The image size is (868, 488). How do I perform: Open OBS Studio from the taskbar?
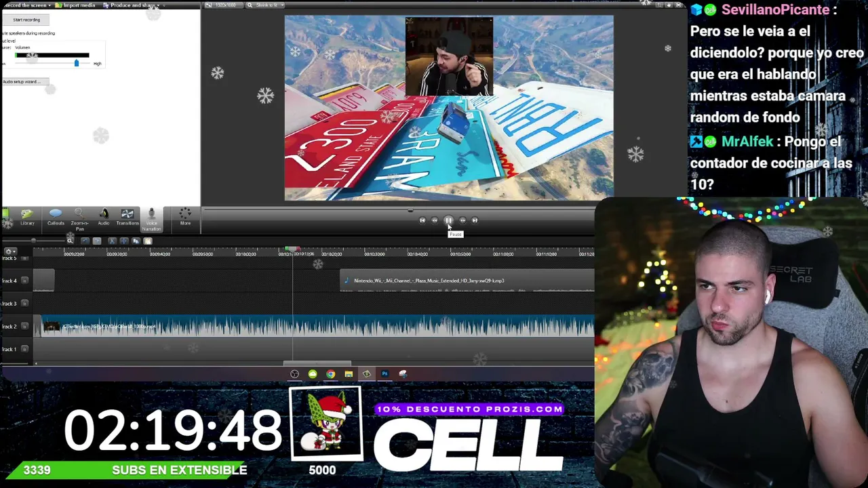(294, 374)
